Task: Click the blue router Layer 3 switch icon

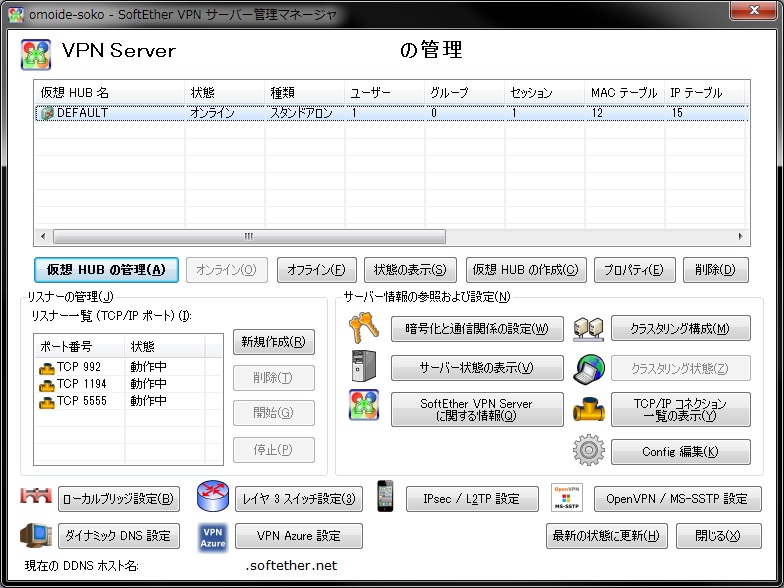Action: click(x=213, y=496)
